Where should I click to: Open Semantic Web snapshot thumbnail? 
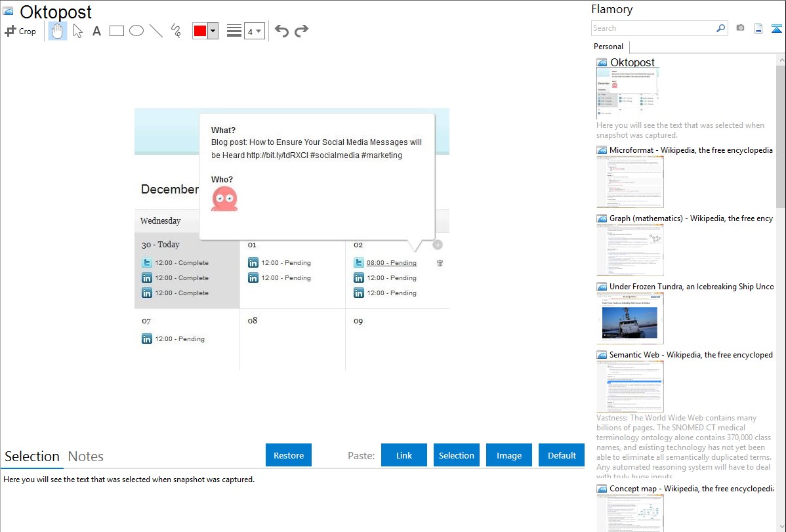tap(630, 386)
